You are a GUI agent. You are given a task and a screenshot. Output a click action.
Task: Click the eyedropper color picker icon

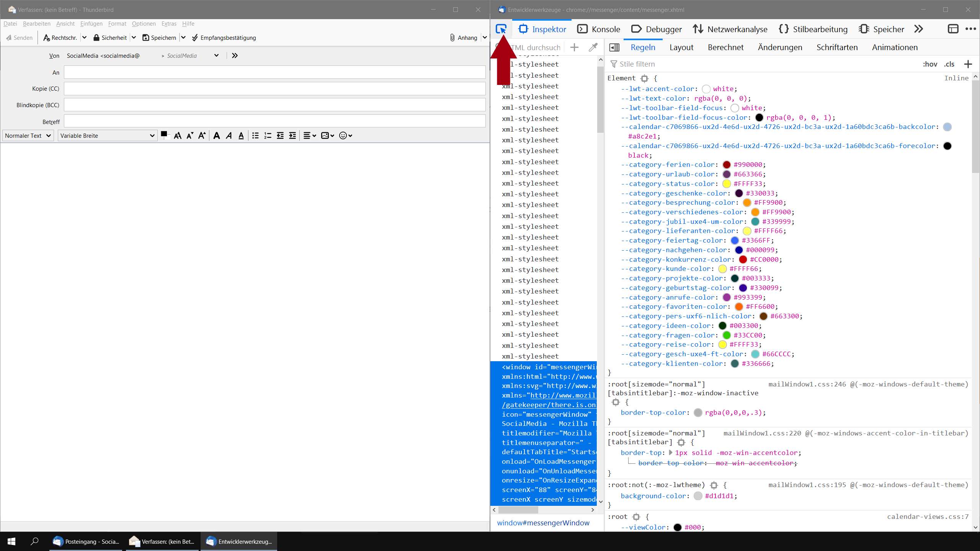point(593,47)
